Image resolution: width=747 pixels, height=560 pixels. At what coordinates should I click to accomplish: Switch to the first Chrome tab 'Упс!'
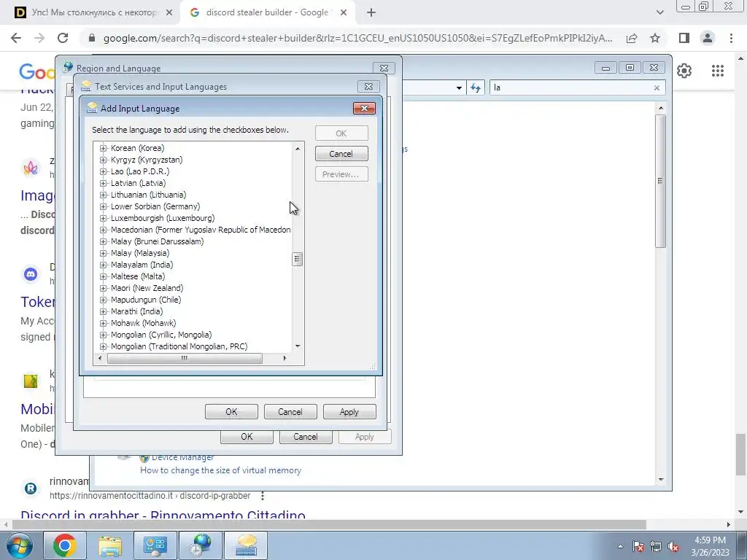(x=94, y=13)
